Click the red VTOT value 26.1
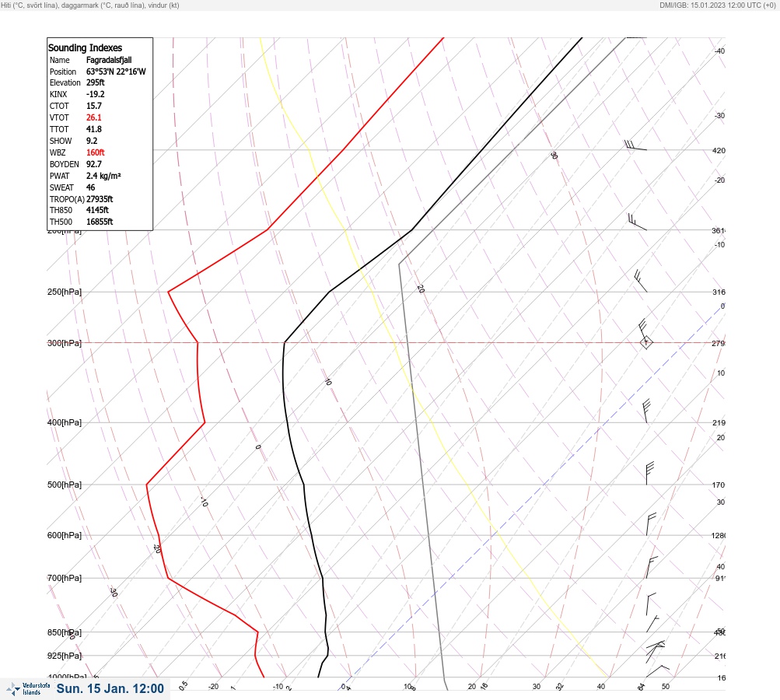This screenshot has height=700, width=780. [x=94, y=117]
